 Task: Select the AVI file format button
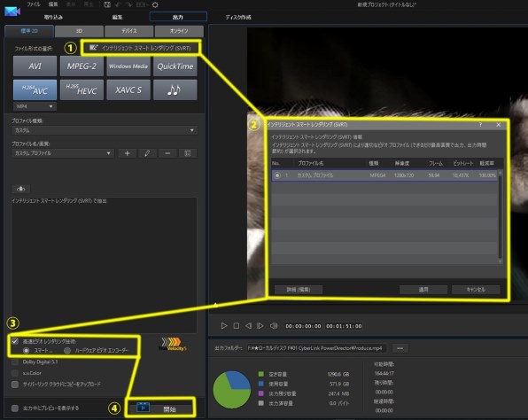pyautogui.click(x=35, y=66)
